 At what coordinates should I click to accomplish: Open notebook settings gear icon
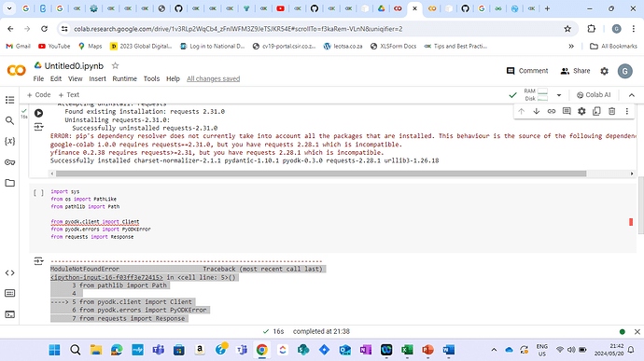(604, 71)
